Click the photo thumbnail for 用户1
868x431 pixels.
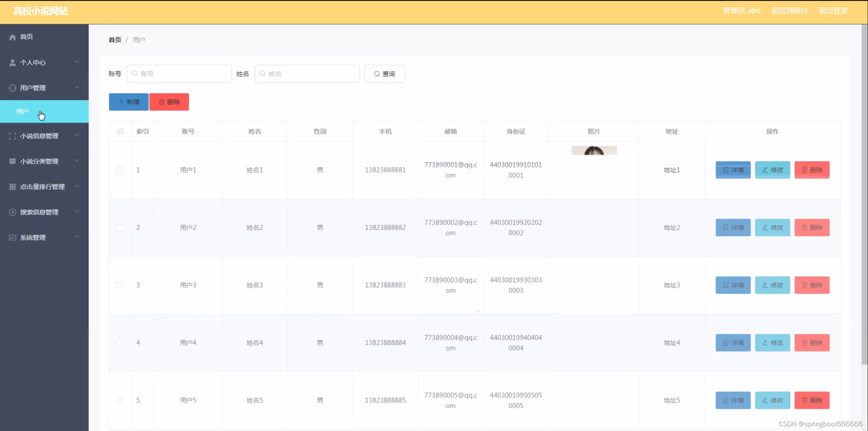pos(594,150)
